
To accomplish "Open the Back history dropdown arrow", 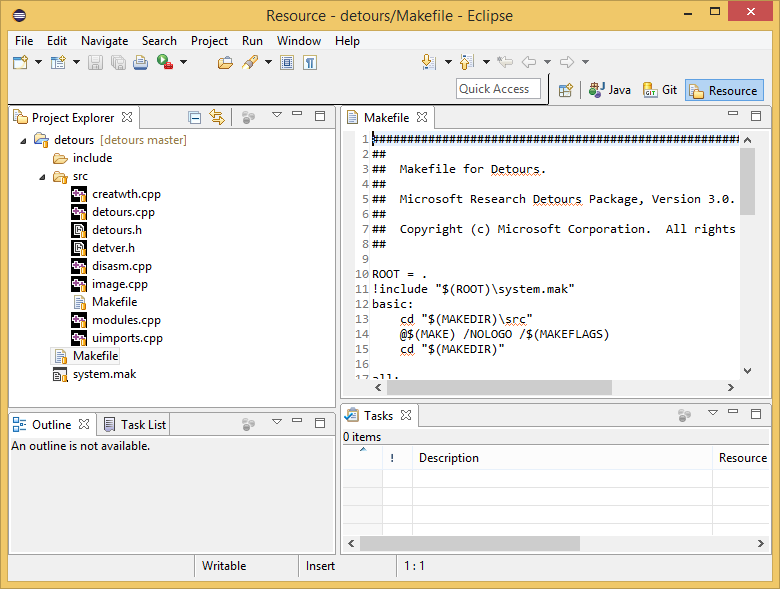I will (548, 62).
